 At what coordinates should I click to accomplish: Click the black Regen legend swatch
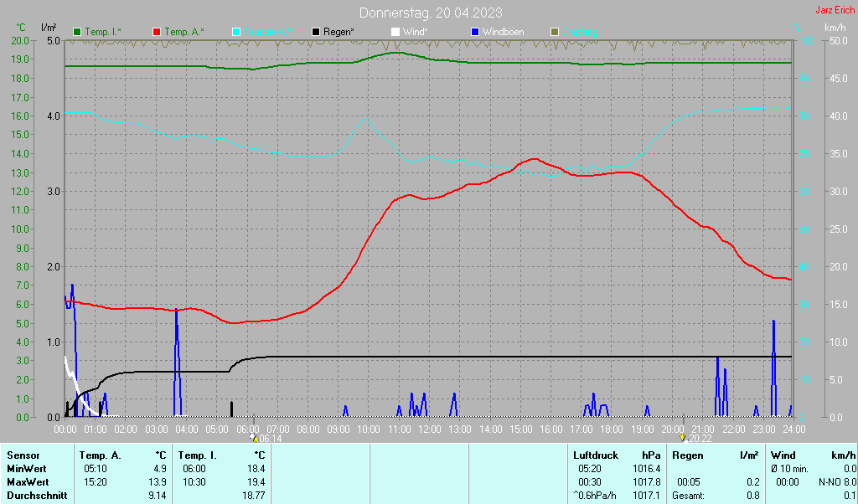pyautogui.click(x=316, y=33)
